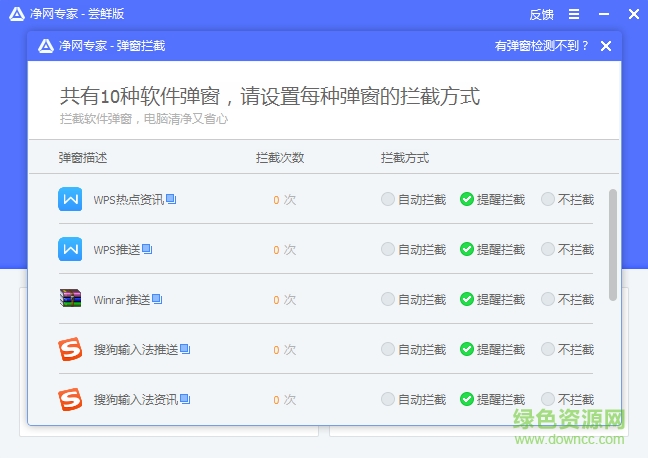Click the WPS热点资讯 row label
The height and width of the screenshot is (458, 648).
tap(129, 200)
